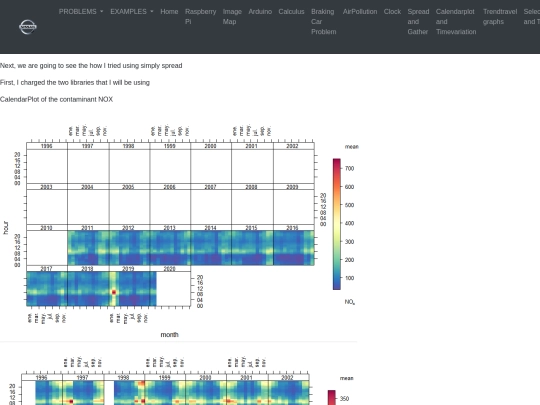Click the text 'CalendarPlot of the contaminant NOX'
Image resolution: width=540 pixels, height=405 pixels.
pos(56,100)
